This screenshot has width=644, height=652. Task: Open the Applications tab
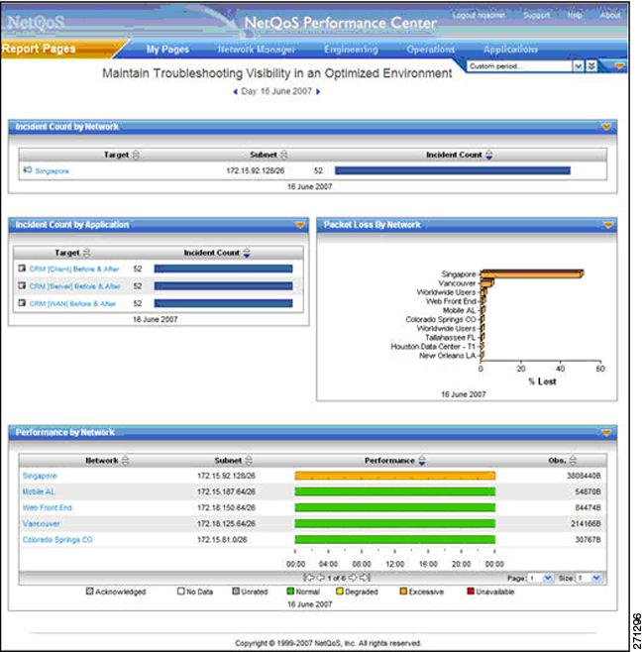coord(510,50)
